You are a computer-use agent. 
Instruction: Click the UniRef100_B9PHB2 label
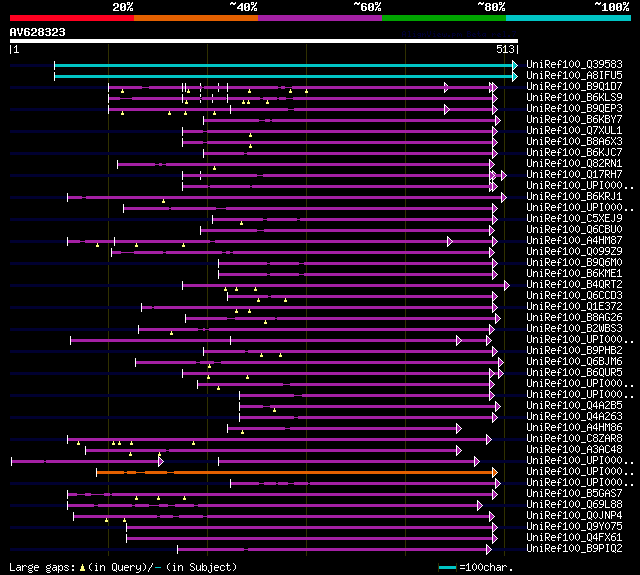coord(574,351)
